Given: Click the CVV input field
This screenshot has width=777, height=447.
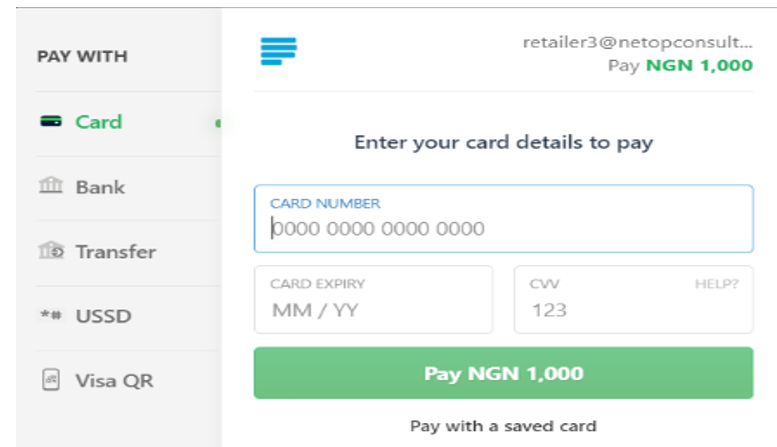Looking at the screenshot, I should 633,299.
